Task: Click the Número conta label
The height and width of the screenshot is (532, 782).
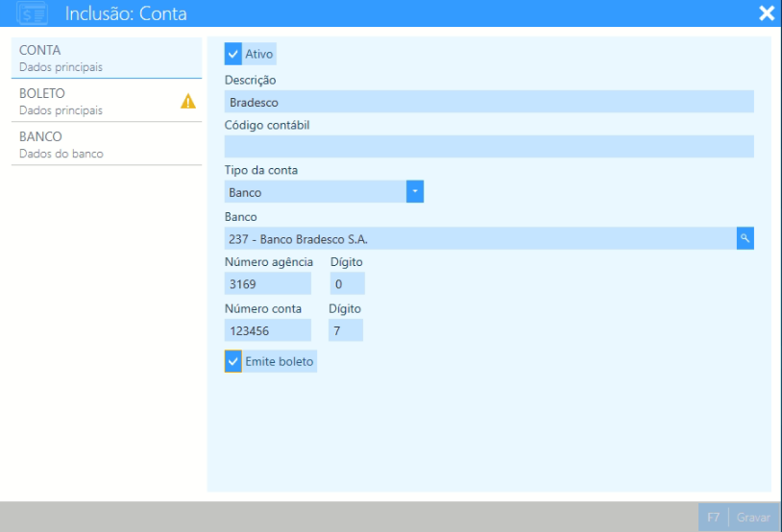Action: 263,308
